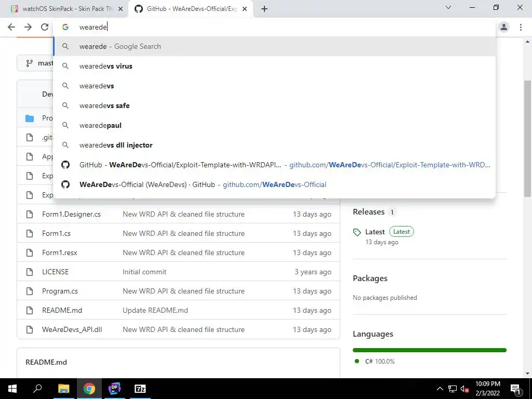Click the file icon next to WeAreDevs_API.dll

tap(30, 329)
